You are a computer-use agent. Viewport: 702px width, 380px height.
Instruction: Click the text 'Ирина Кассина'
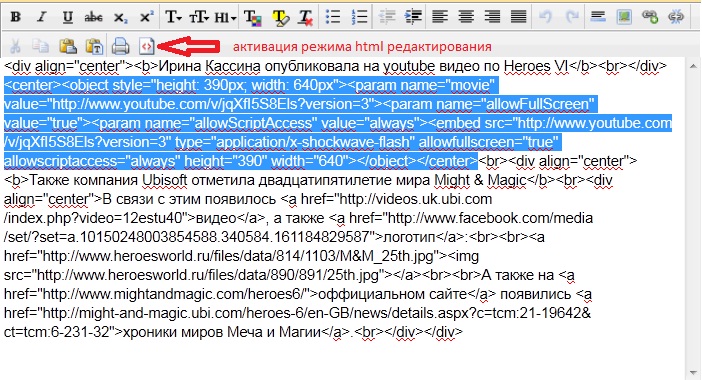pyautogui.click(x=209, y=66)
